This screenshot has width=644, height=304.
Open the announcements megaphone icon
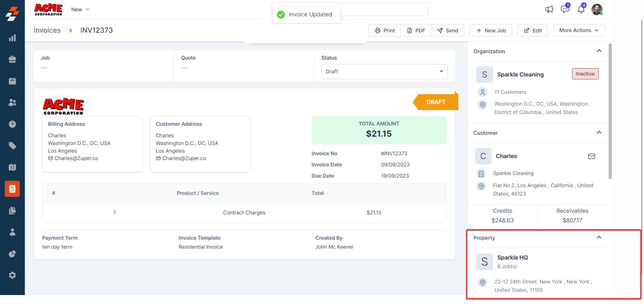pyautogui.click(x=549, y=9)
